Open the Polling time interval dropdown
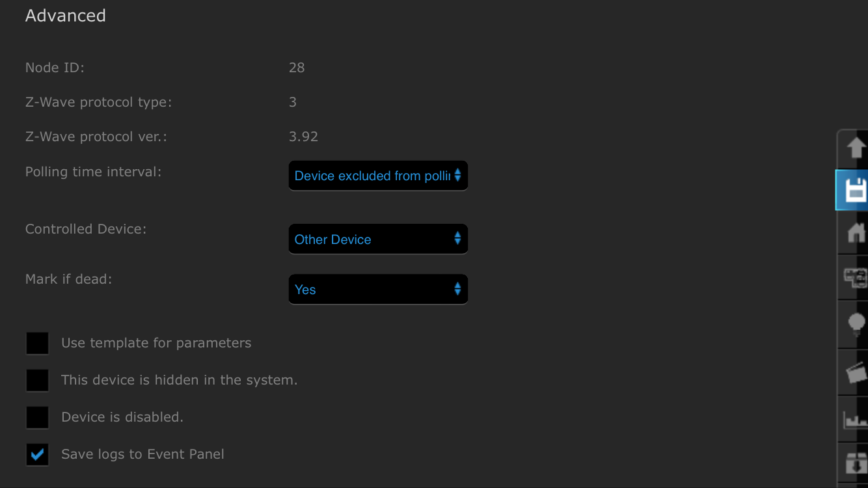 point(377,176)
